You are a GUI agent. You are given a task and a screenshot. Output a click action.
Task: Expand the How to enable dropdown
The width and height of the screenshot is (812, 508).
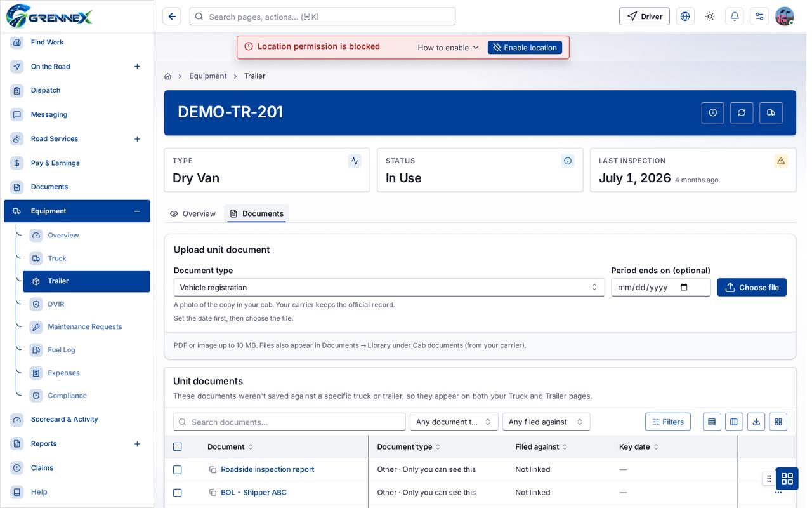point(449,48)
